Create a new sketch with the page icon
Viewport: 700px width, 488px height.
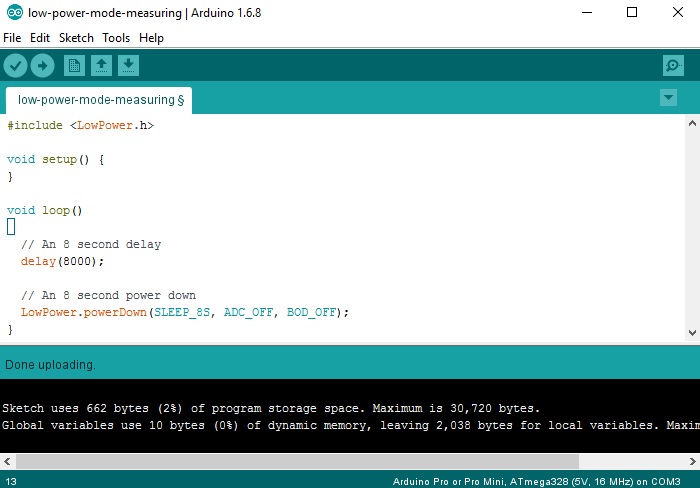tap(74, 66)
